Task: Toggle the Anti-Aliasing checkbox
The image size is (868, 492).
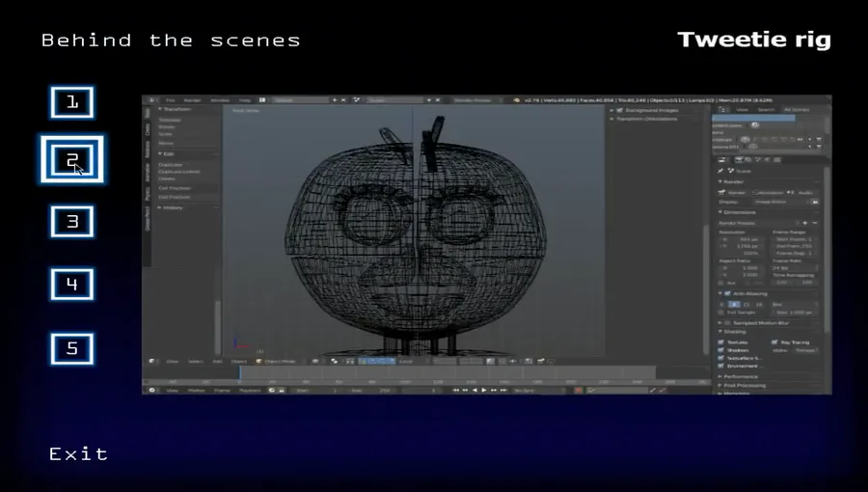Action: 728,293
